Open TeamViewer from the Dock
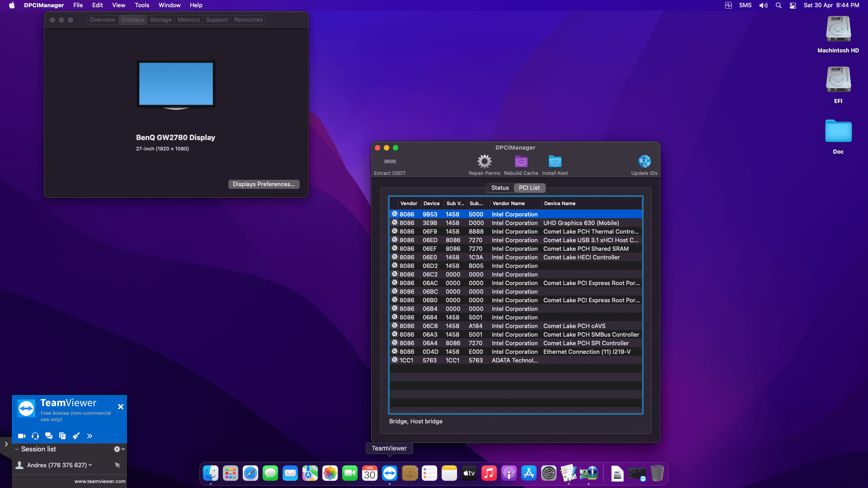 click(390, 474)
